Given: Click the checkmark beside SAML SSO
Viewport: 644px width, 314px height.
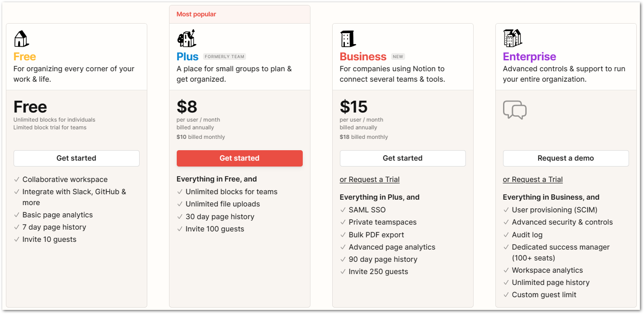Looking at the screenshot, I should click(343, 210).
